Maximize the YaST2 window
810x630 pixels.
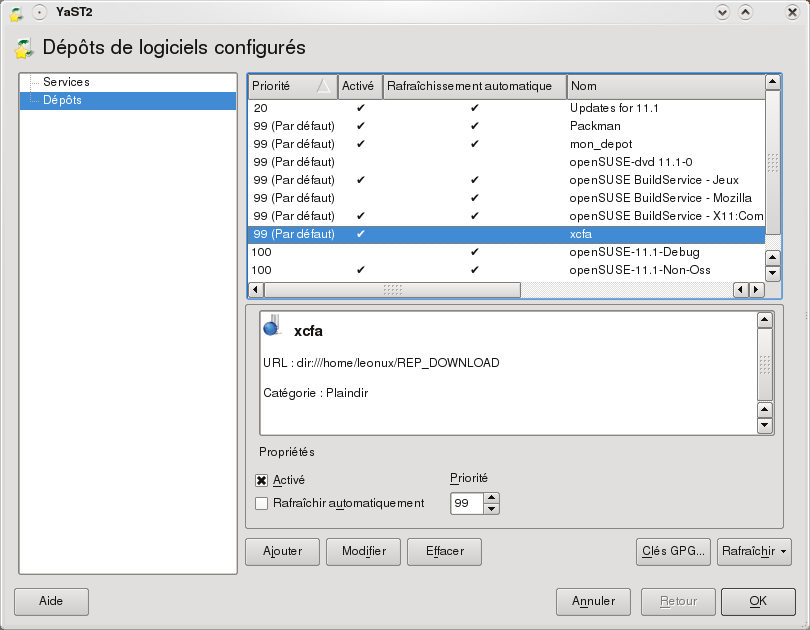click(745, 12)
